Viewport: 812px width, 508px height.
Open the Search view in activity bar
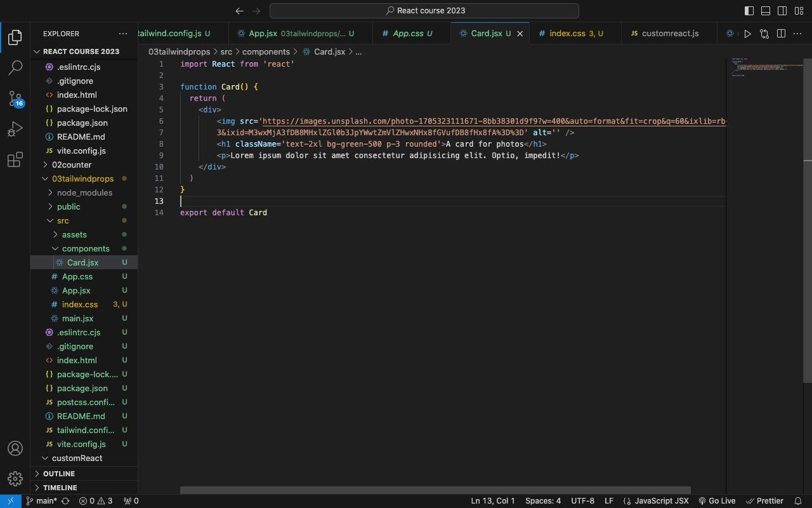[x=15, y=67]
